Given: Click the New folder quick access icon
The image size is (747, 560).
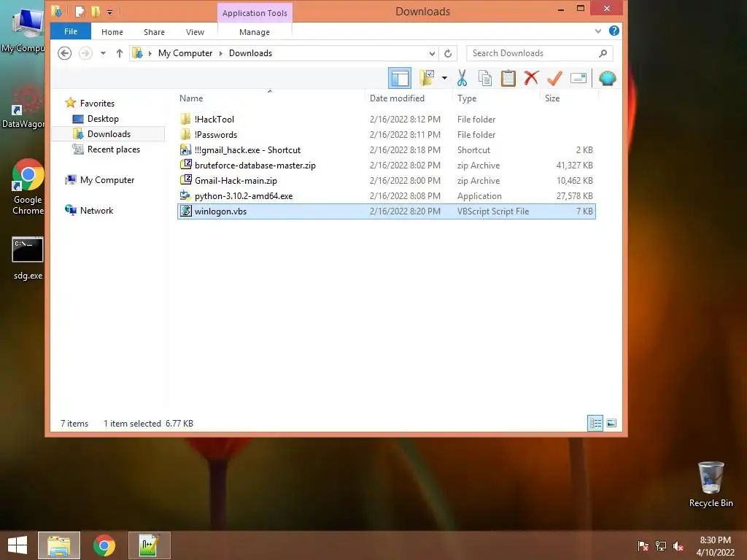Looking at the screenshot, I should click(96, 12).
